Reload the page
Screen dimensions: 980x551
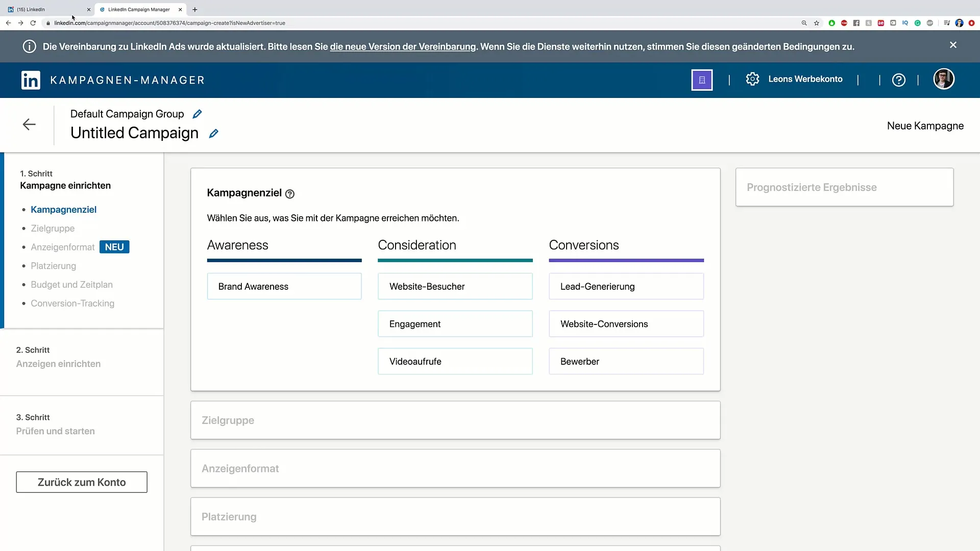(33, 23)
